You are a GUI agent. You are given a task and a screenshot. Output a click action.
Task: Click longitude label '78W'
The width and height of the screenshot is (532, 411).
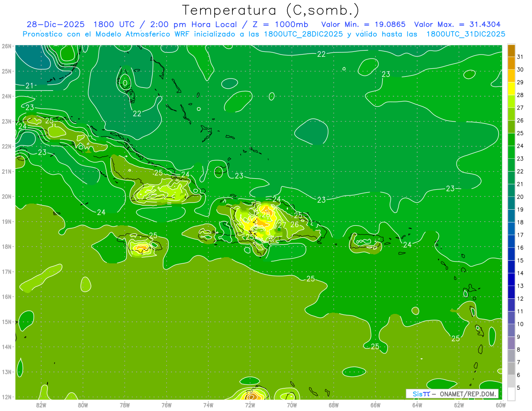coord(125,405)
